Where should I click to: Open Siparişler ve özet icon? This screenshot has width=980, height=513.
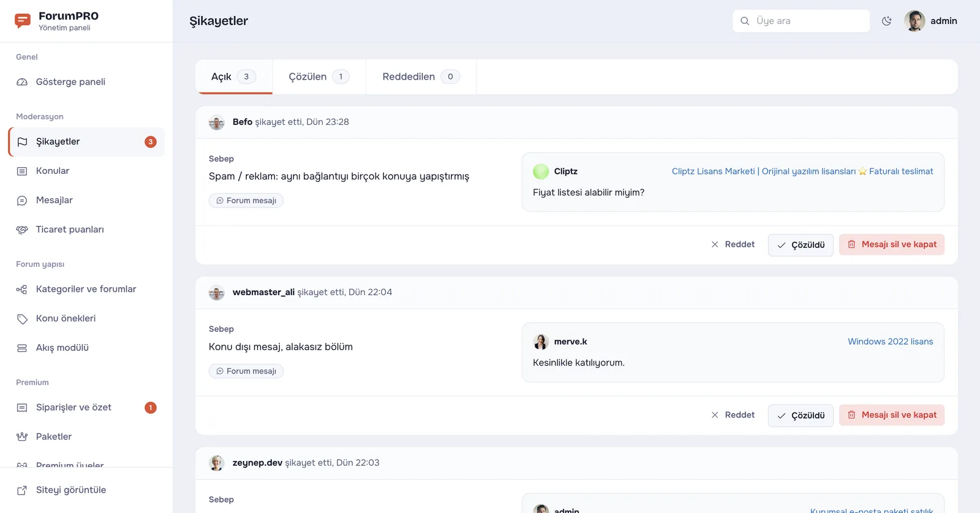coord(22,408)
